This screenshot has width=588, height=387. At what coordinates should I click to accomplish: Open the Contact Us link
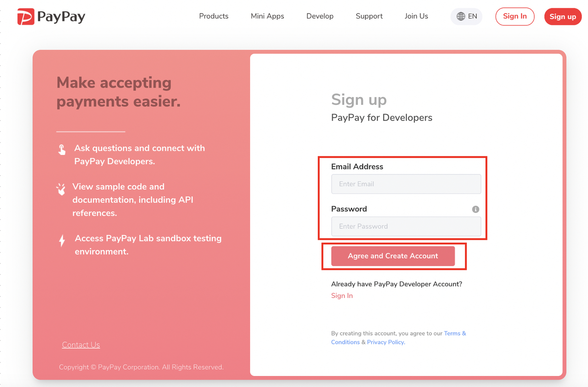tap(81, 345)
